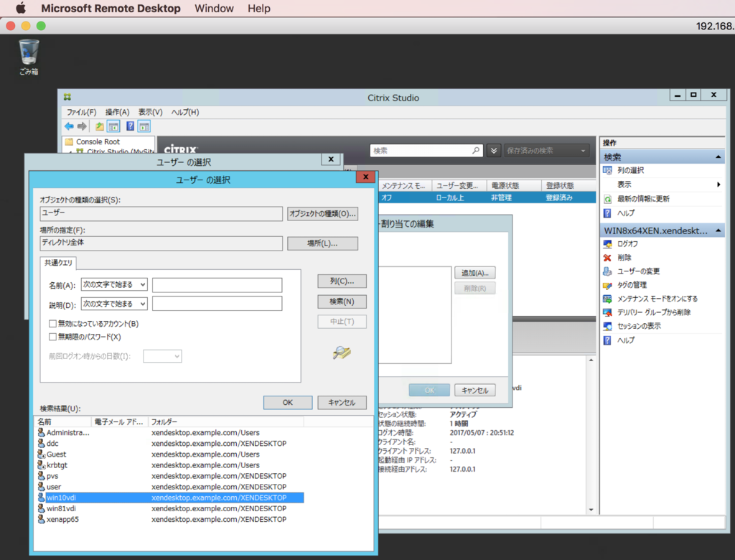Select the win81vdi row in search results

(x=170, y=508)
